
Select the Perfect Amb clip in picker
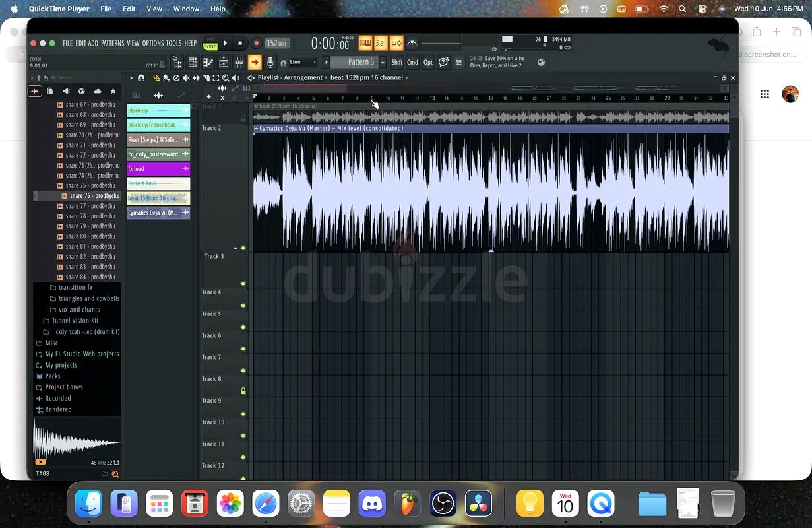tap(158, 183)
